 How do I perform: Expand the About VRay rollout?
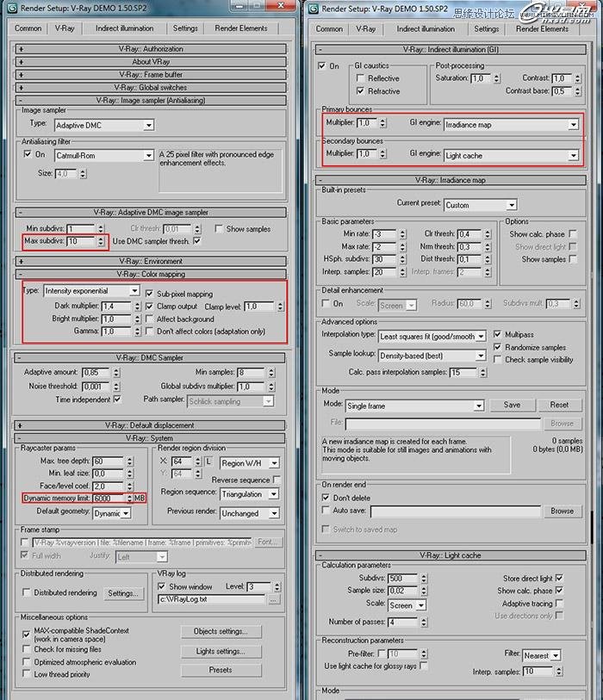(x=151, y=62)
